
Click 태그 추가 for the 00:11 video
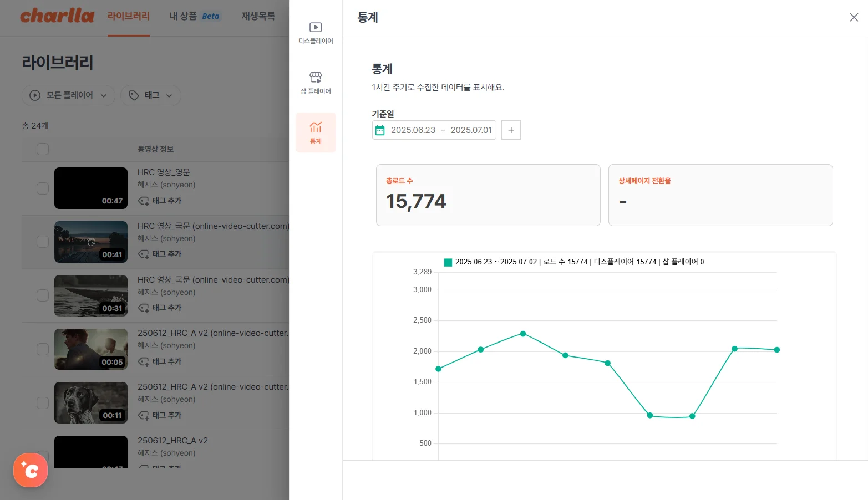(160, 415)
